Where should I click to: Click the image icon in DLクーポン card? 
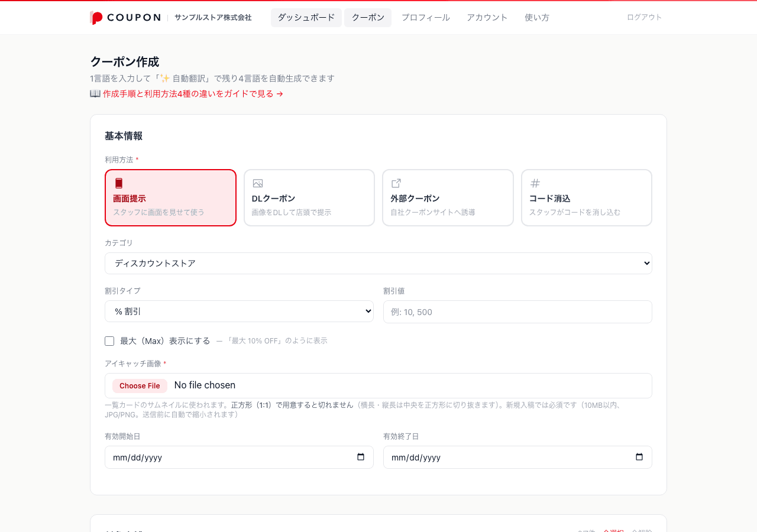click(258, 183)
